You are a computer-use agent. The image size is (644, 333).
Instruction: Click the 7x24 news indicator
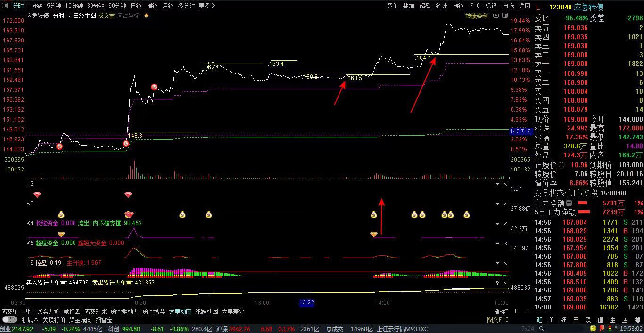pyautogui.click(x=528, y=329)
